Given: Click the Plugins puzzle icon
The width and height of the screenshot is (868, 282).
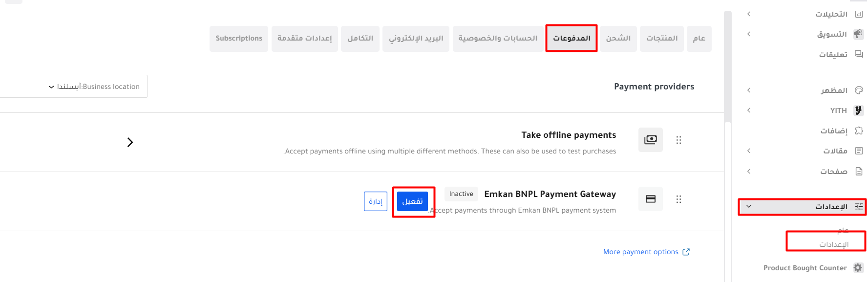Looking at the screenshot, I should tap(858, 131).
